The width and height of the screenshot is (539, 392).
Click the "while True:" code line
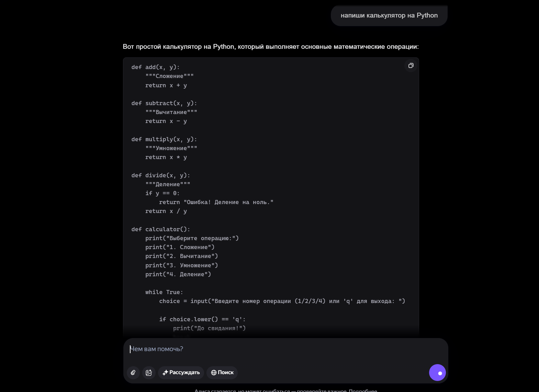[x=164, y=292]
